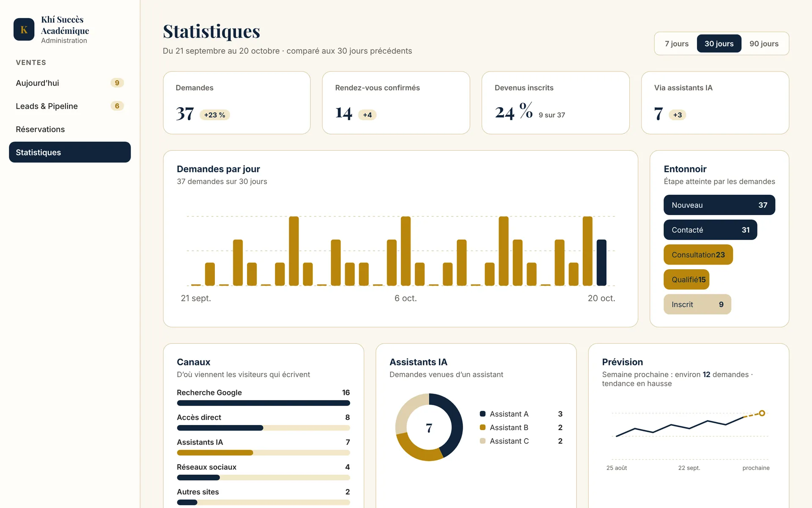This screenshot has width=812, height=508.
Task: Open the Via assistants IA card
Action: (x=715, y=103)
